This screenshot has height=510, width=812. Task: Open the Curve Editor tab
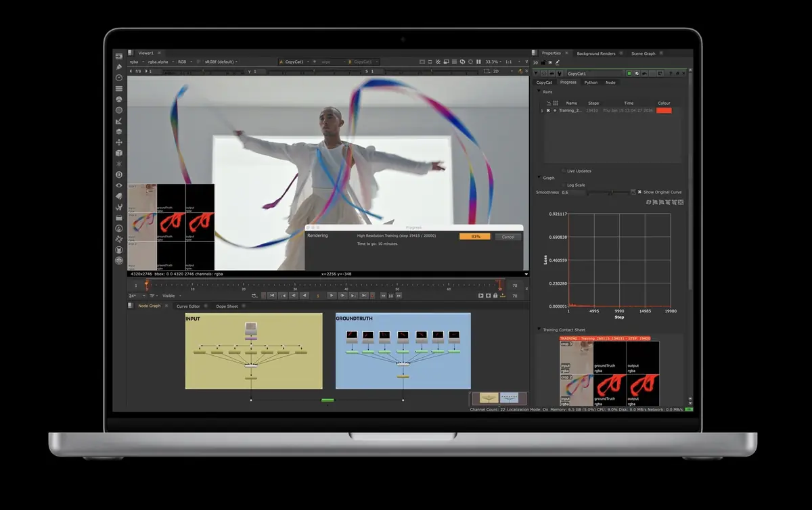(x=189, y=305)
